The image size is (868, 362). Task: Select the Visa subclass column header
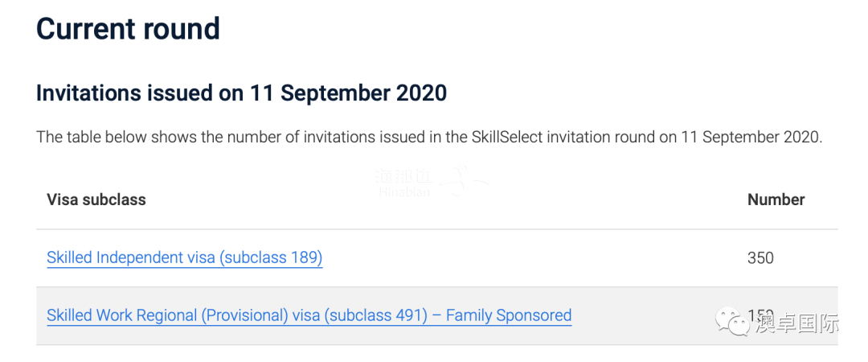(x=96, y=200)
